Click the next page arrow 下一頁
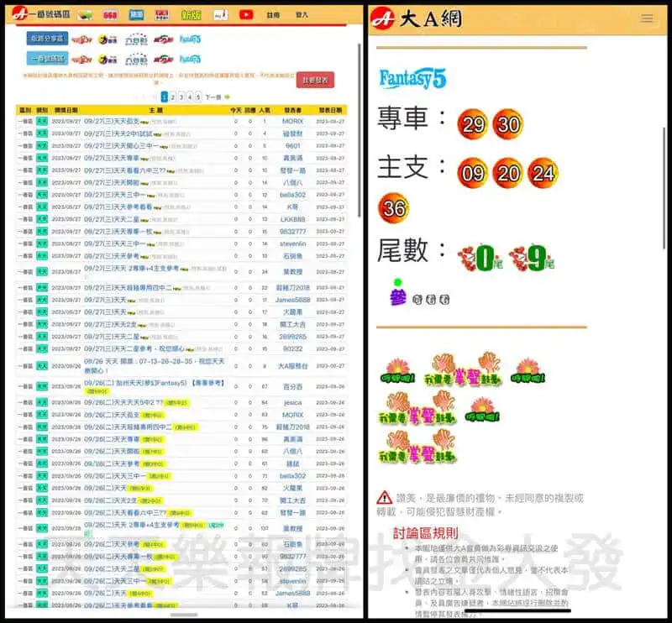Viewport: 672px width, 623px height. tap(215, 97)
